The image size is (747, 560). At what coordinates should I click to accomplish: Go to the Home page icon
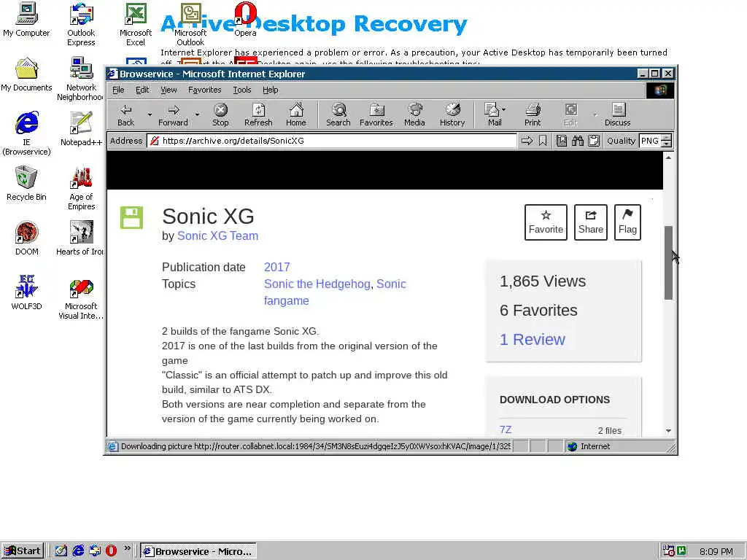[296, 114]
